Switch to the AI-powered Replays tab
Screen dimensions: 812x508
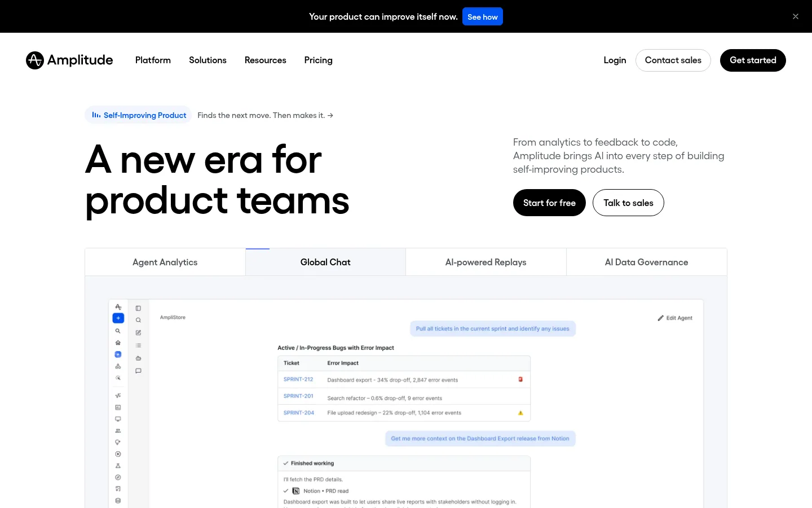486,262
